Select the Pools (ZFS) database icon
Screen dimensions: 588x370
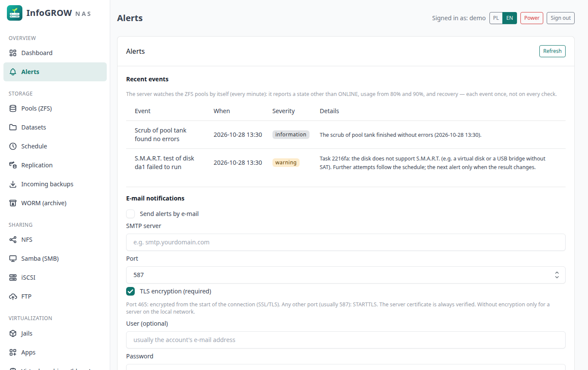(13, 108)
